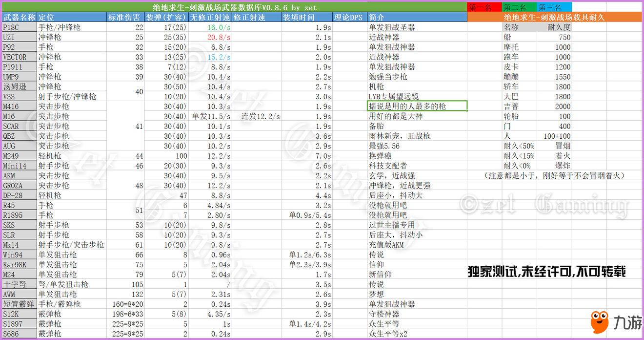Click the 充值版AKM description cell
644x340 pixels.
point(417,245)
